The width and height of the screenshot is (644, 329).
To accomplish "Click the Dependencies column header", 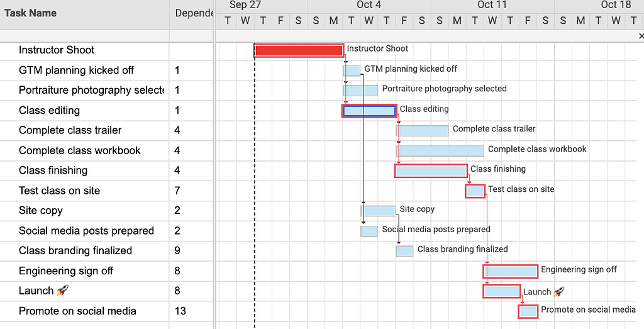I will pos(192,13).
